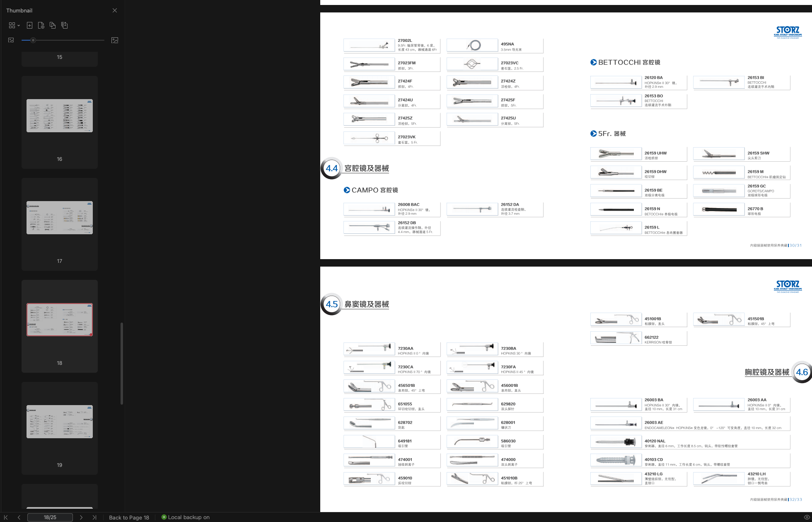Click the smaller thumbnail size icon
This screenshot has width=812, height=522.
click(x=11, y=40)
